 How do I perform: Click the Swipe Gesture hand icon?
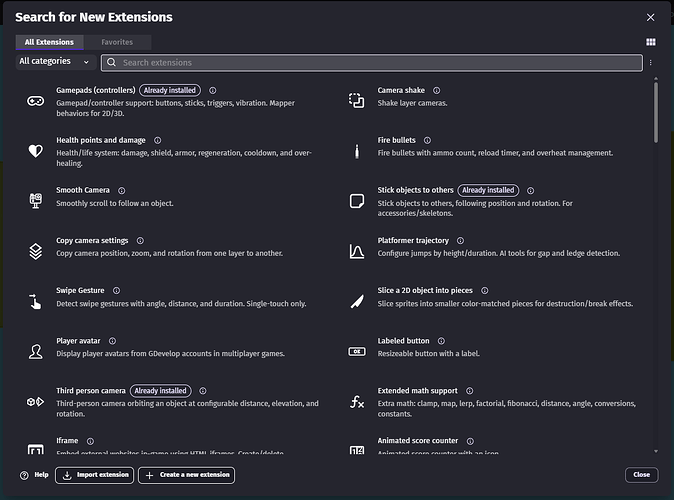(35, 301)
